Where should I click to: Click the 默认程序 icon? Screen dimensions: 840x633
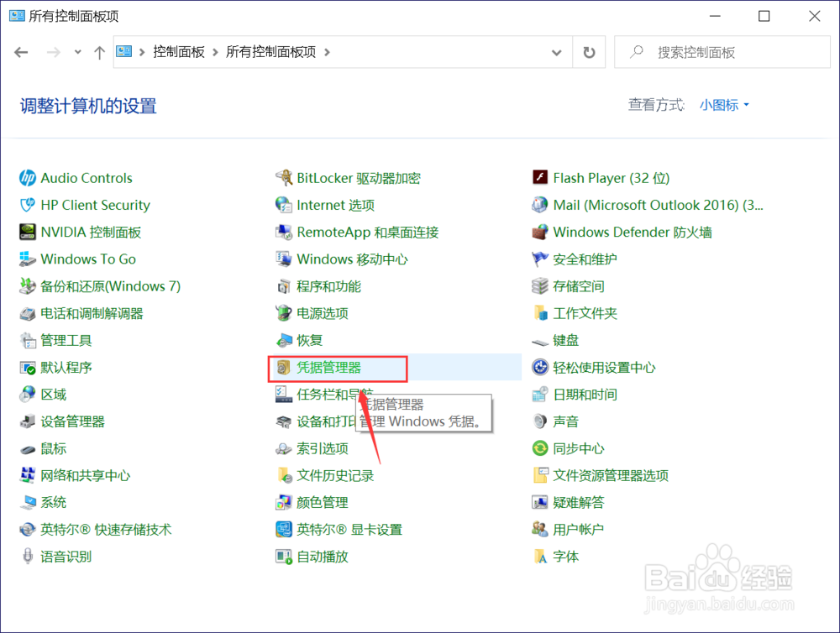28,368
